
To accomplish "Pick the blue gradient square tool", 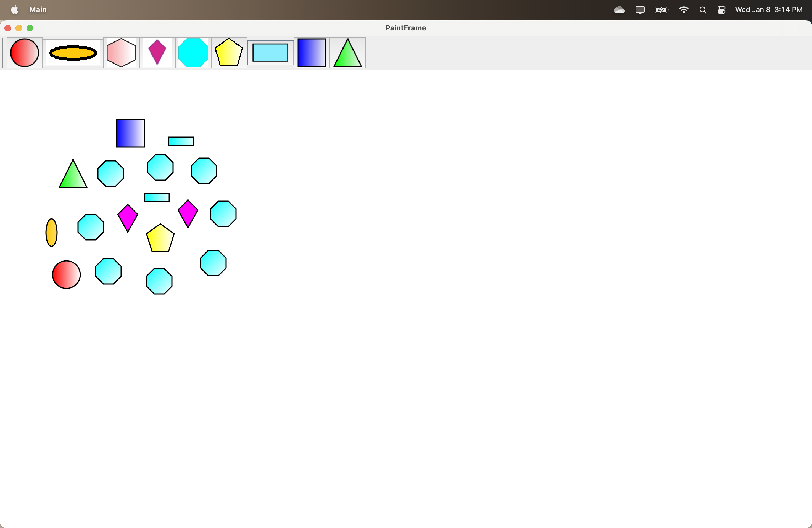I will (312, 53).
